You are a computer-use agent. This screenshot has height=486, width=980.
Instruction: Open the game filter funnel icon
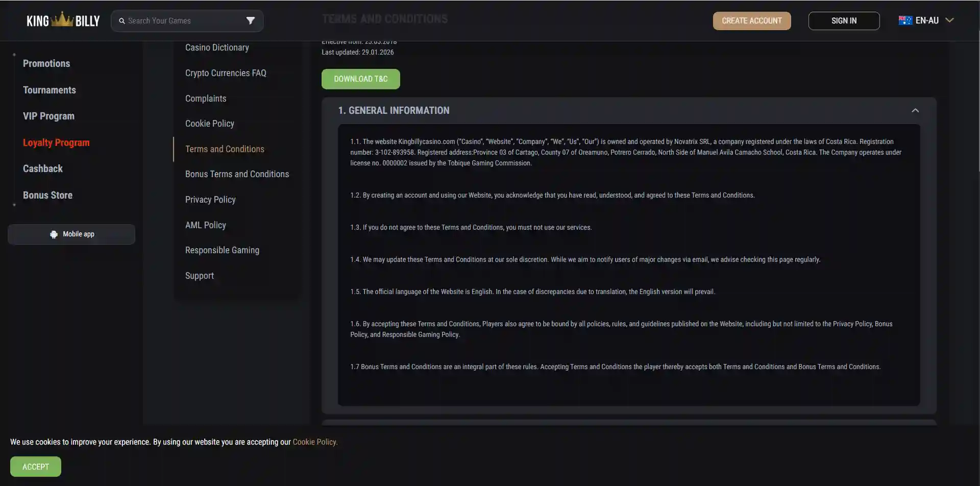pos(251,20)
